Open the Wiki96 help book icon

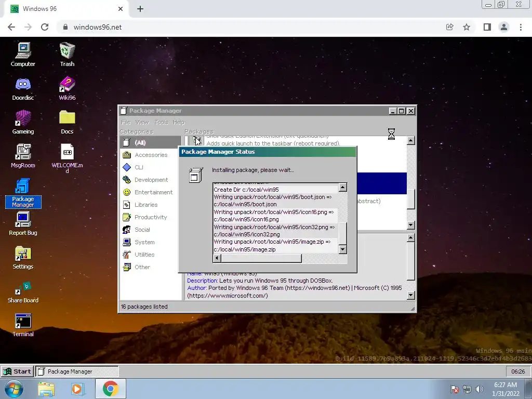click(x=67, y=89)
